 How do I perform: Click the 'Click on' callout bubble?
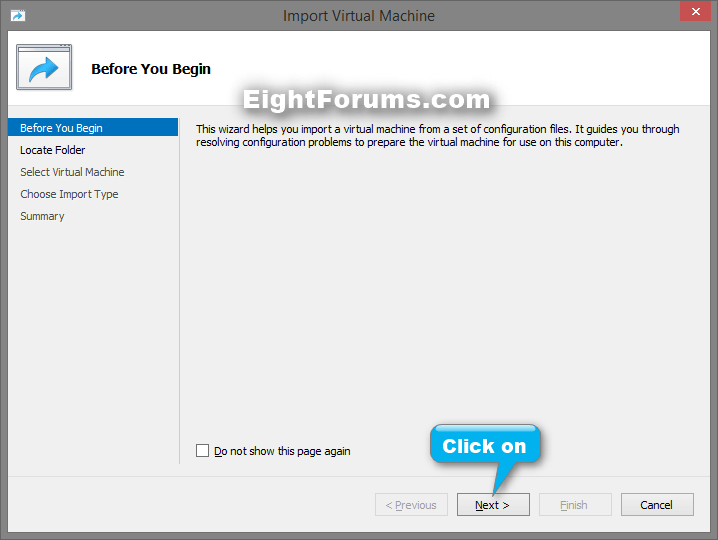(x=484, y=446)
